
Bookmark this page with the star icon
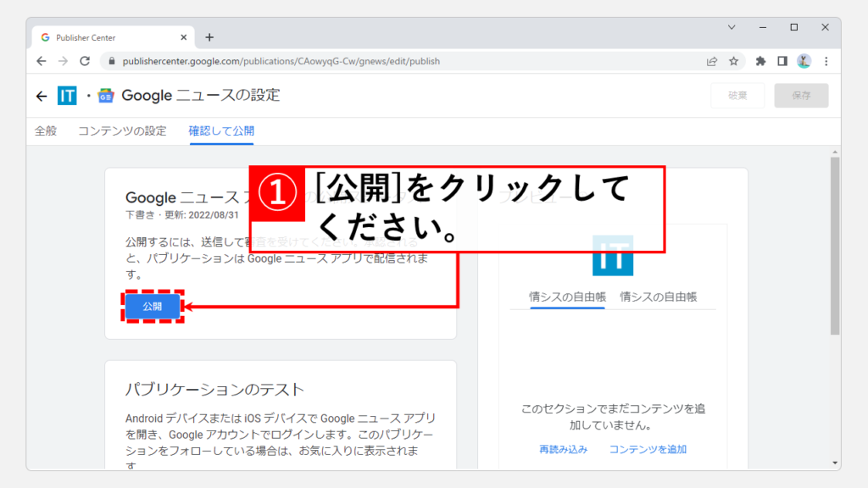734,61
